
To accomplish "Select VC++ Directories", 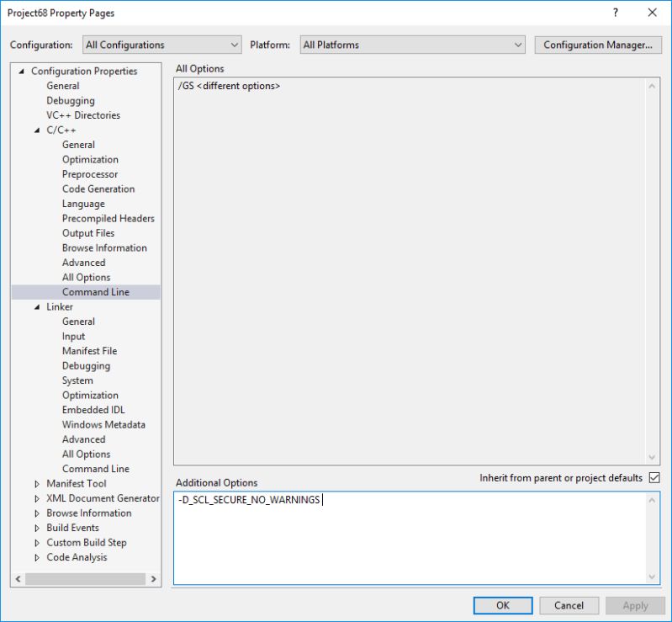I will (83, 115).
